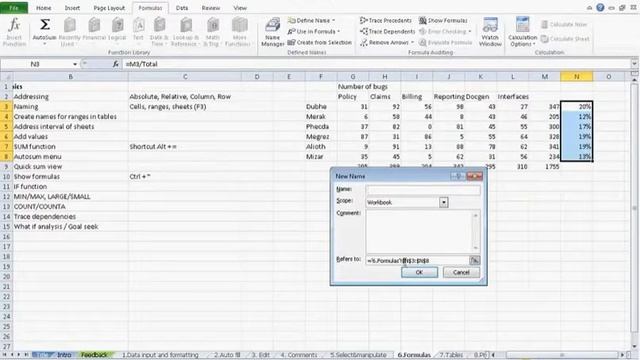Screen dimensions: 640x360
Task: Click the horizontal scrollbar right arrow
Action: [623, 355]
